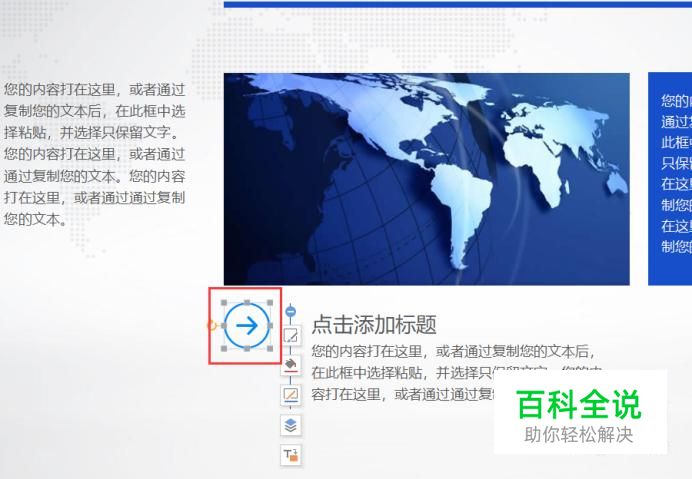Click the bottom-center resize handle of the arrow shape
This screenshot has height=479, width=692.
coord(247,349)
